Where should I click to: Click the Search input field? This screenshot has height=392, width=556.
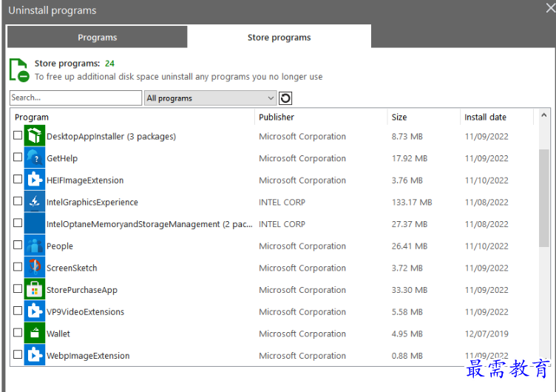(x=76, y=98)
